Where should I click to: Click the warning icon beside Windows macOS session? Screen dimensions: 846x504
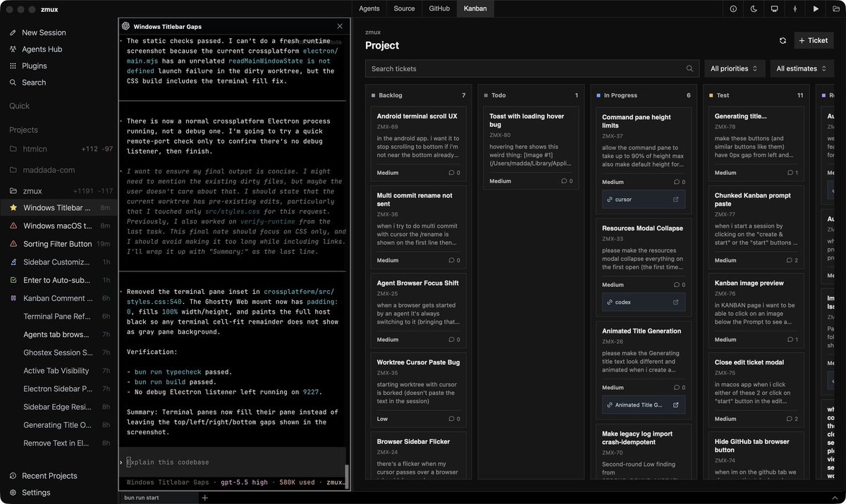click(13, 226)
